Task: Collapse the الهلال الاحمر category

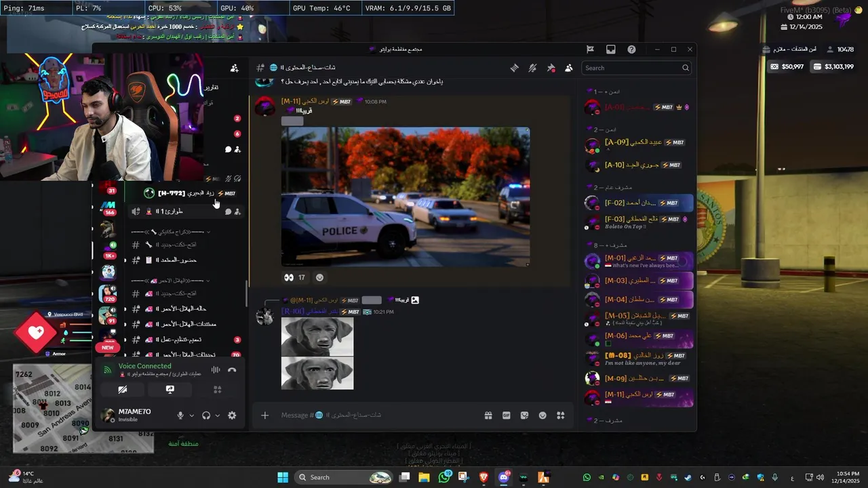Action: coord(171,281)
